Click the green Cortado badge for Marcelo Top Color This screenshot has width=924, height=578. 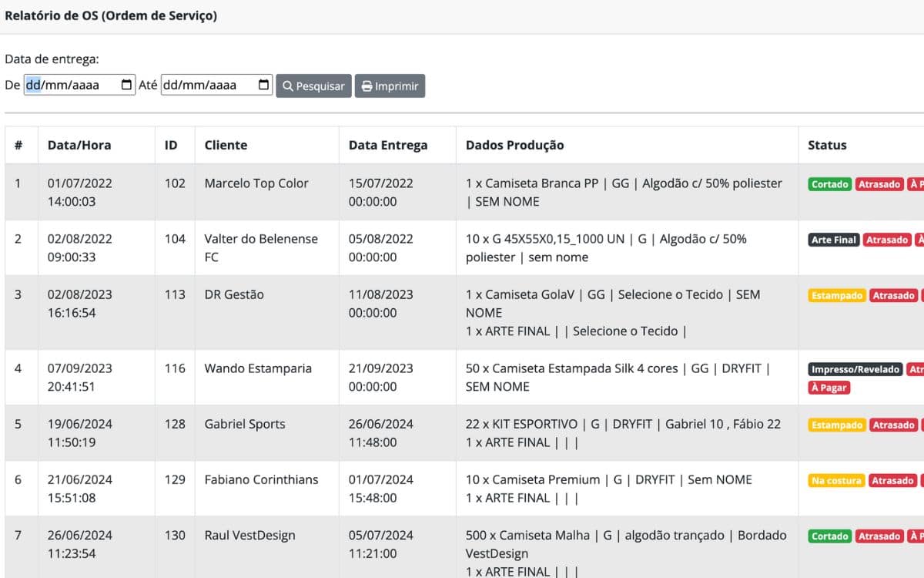click(829, 184)
